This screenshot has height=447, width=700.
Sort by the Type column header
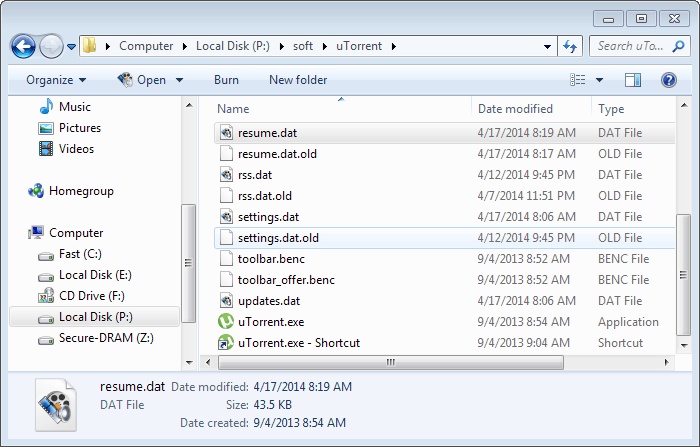[x=611, y=109]
